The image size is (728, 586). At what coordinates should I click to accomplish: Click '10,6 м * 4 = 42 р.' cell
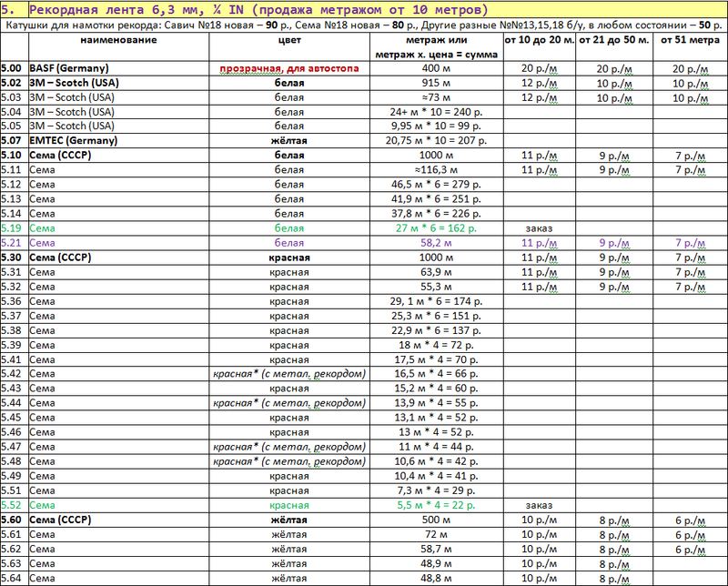[x=437, y=461]
